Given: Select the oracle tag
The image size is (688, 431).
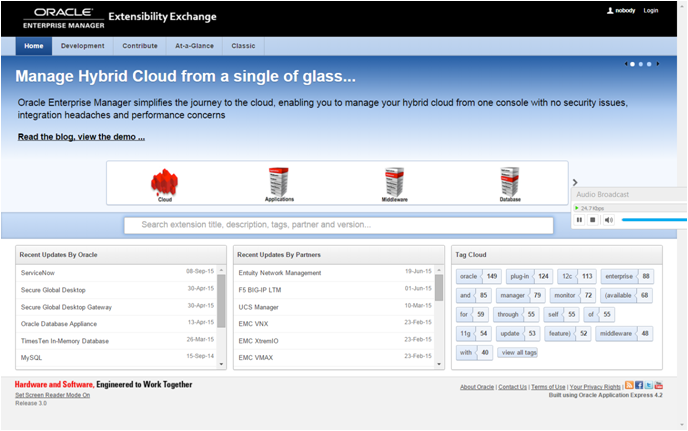Looking at the screenshot, I should click(x=478, y=277).
